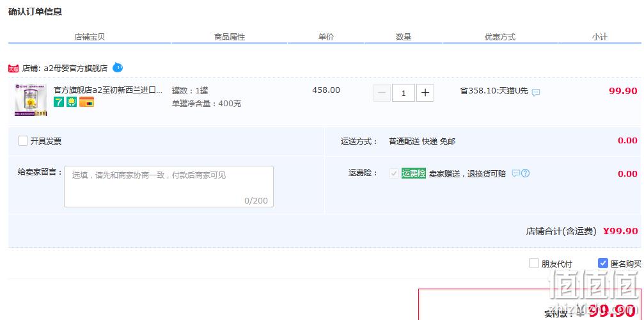Open the blue Wangwang chat icon next to a2母婴官方旗舰店
This screenshot has width=644, height=320.
click(x=118, y=67)
